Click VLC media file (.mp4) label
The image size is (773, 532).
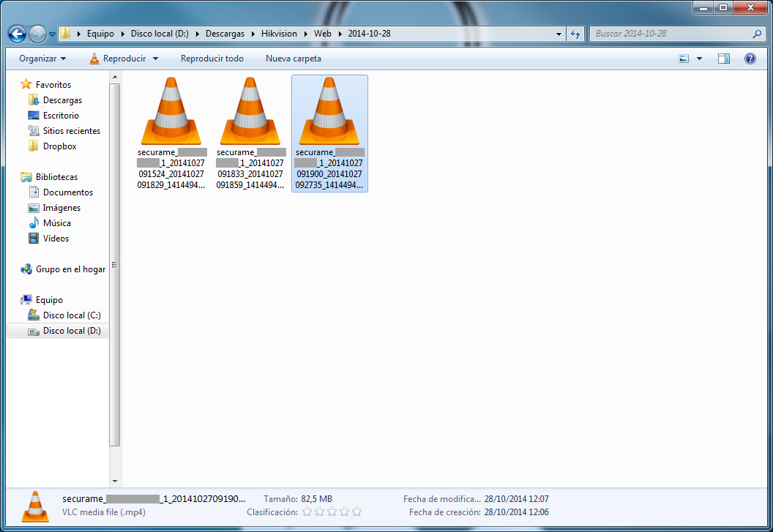(103, 512)
